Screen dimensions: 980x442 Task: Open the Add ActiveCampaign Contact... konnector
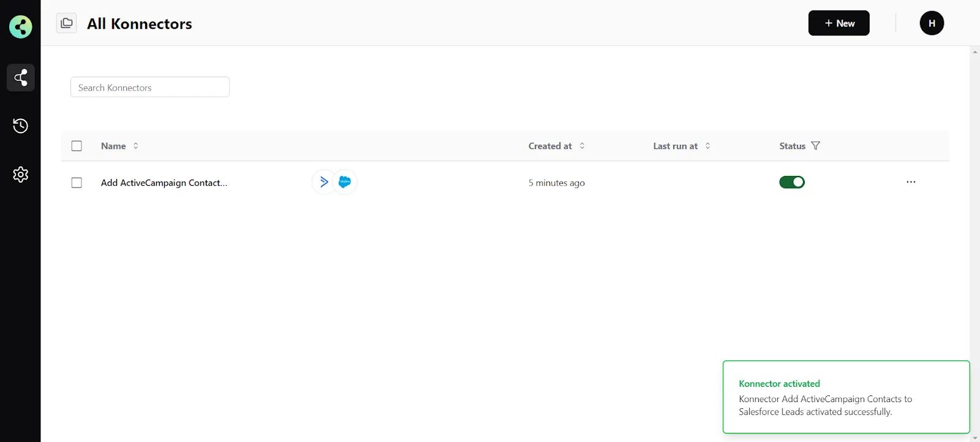(x=164, y=183)
